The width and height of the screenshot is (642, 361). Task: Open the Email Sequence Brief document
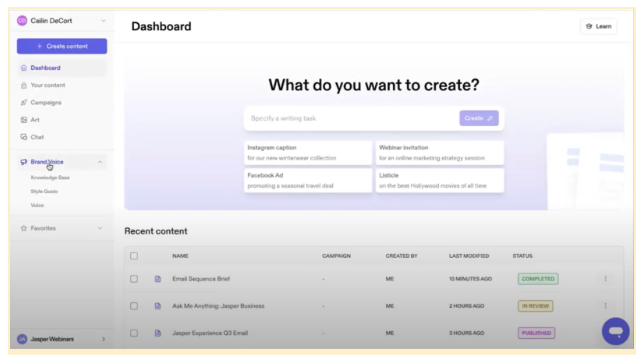pos(201,279)
